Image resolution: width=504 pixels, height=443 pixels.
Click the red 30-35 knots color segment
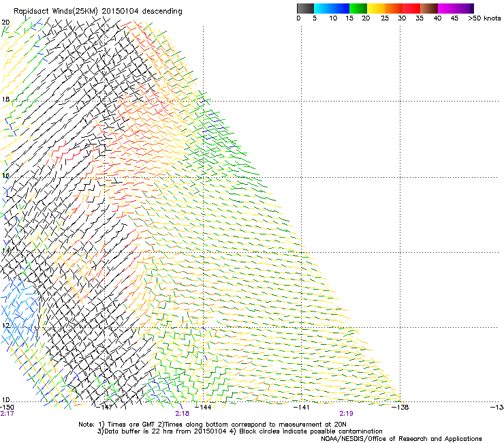411,8
